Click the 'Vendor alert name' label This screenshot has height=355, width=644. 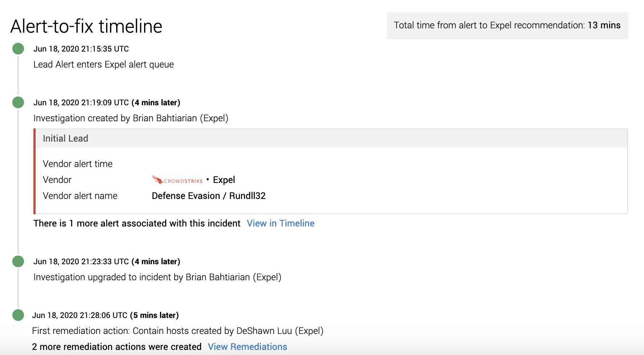(x=80, y=196)
